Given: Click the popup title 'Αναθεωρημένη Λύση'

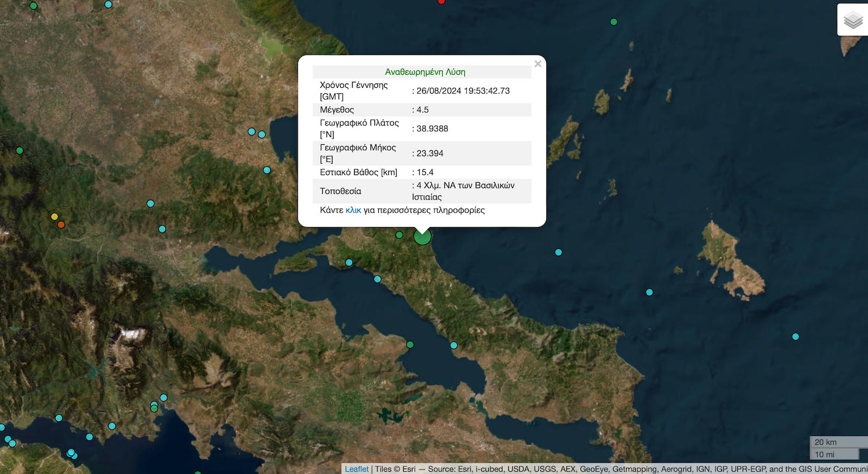Looking at the screenshot, I should tap(425, 72).
